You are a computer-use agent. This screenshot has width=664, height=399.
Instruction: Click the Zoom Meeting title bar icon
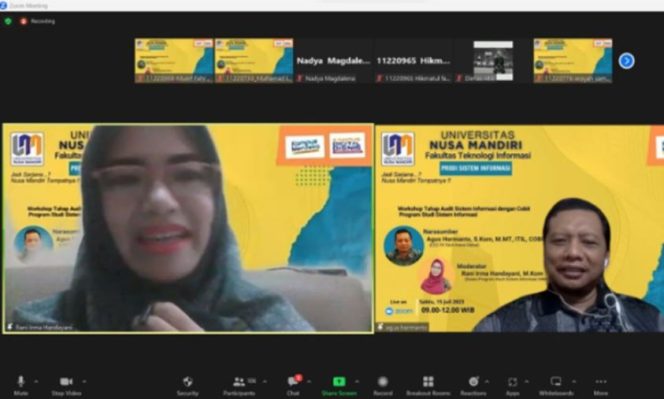4,6
